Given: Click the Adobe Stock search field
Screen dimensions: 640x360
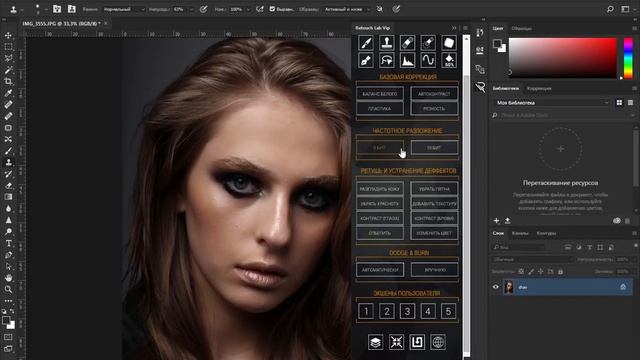Looking at the screenshot, I should coord(563,116).
